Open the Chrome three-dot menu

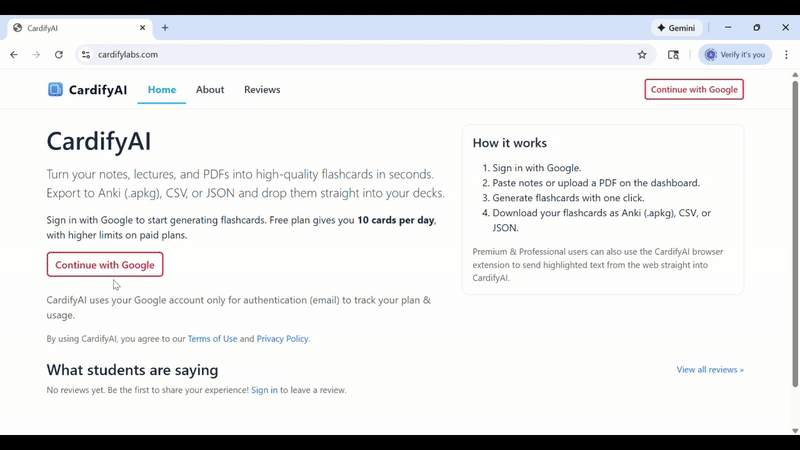[786, 55]
